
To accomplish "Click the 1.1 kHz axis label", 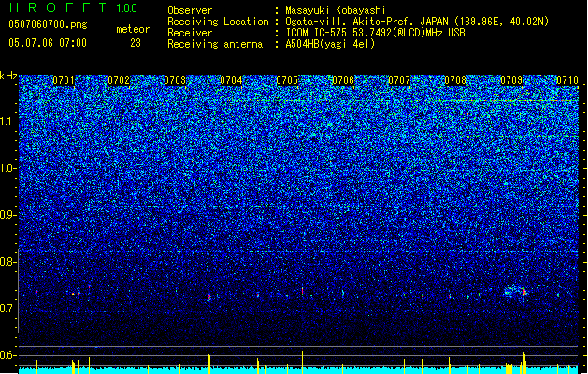I will [8, 122].
